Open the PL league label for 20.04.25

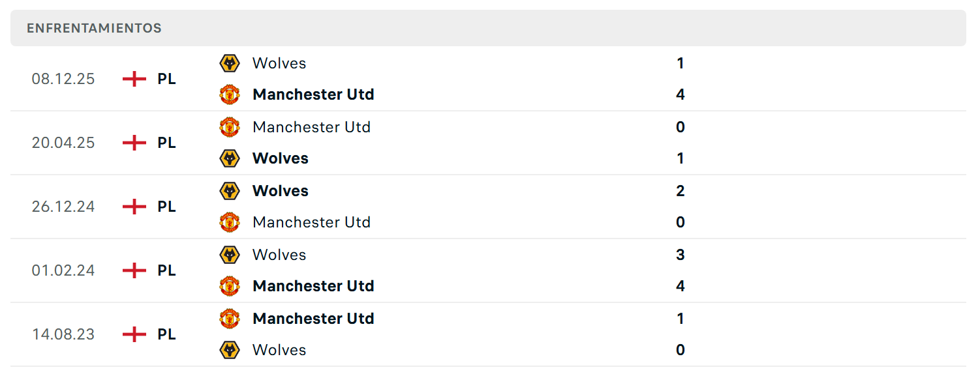(166, 143)
